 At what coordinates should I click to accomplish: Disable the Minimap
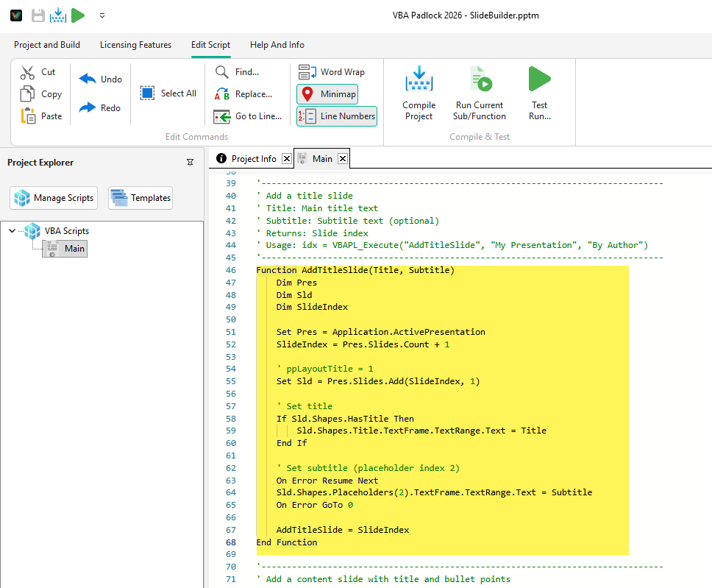pyautogui.click(x=327, y=93)
